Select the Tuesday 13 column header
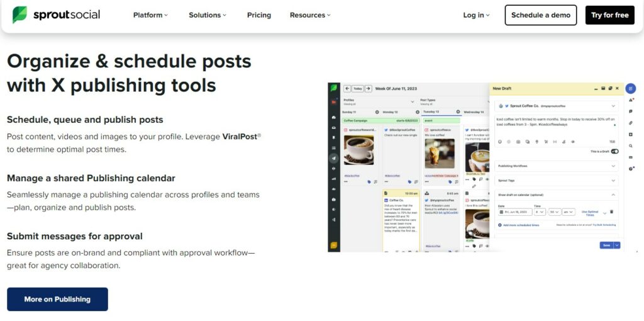This screenshot has height=321, width=644. click(x=441, y=112)
